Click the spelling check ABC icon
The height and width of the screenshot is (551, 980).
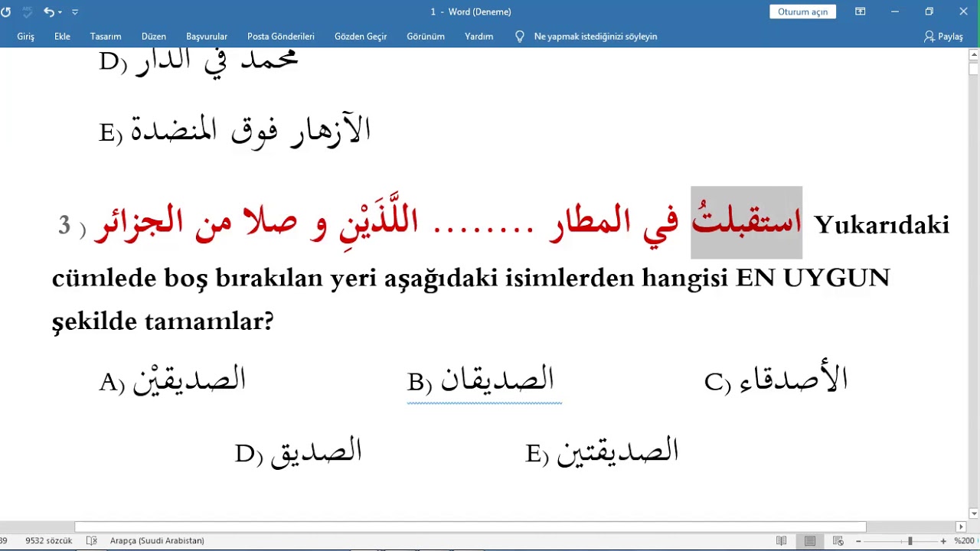(x=28, y=11)
